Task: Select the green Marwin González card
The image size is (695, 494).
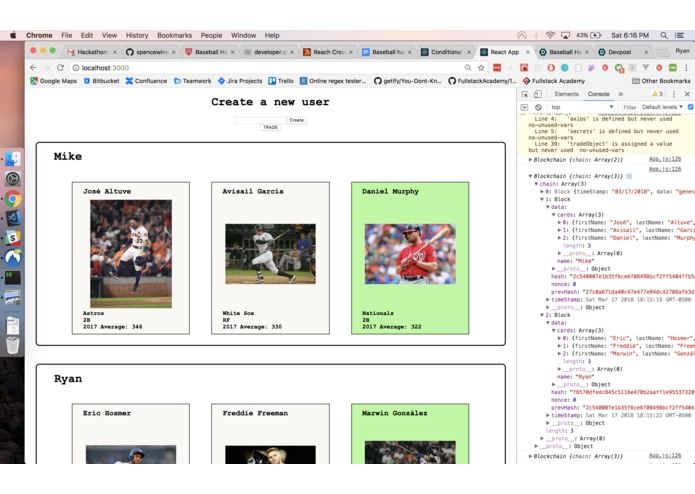Action: 410,434
